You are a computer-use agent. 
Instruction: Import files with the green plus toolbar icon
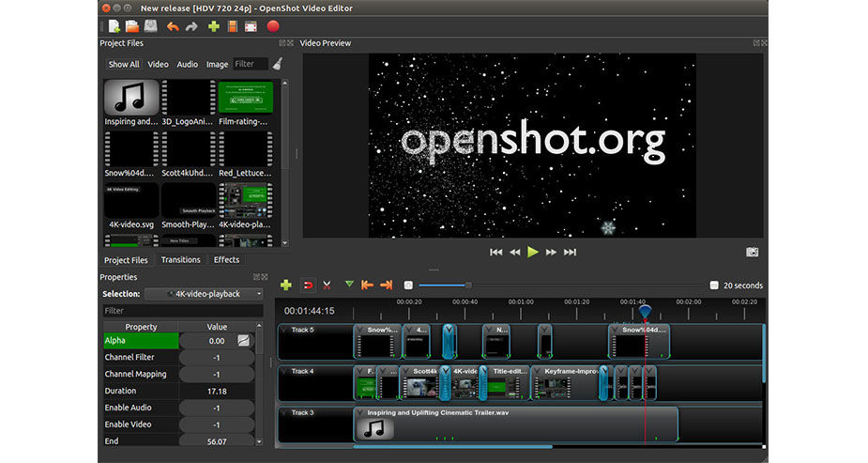(x=213, y=26)
